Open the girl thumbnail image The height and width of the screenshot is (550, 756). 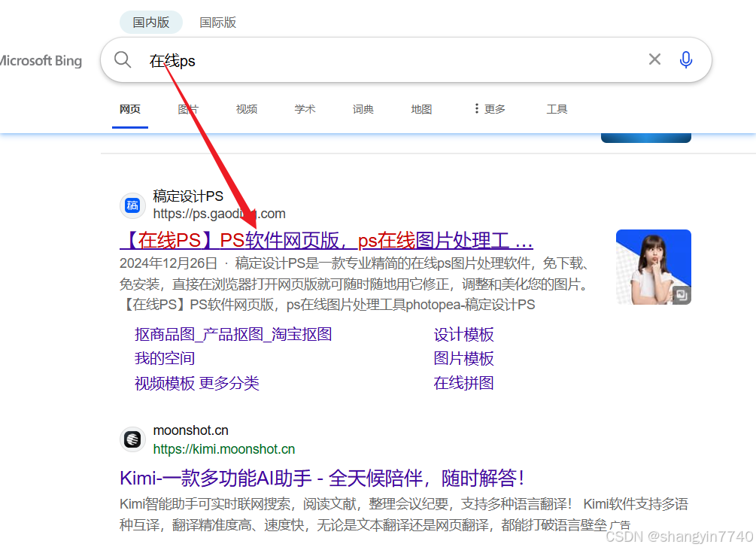(653, 267)
